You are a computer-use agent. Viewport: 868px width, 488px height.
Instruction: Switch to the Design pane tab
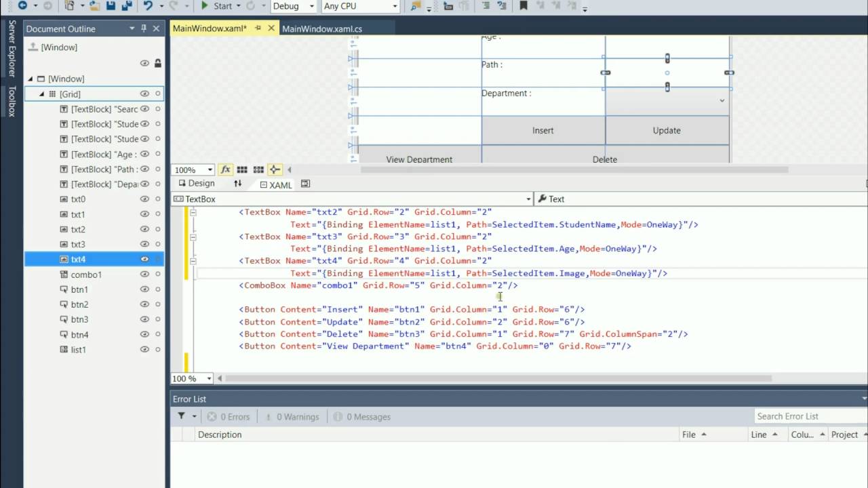coord(196,184)
